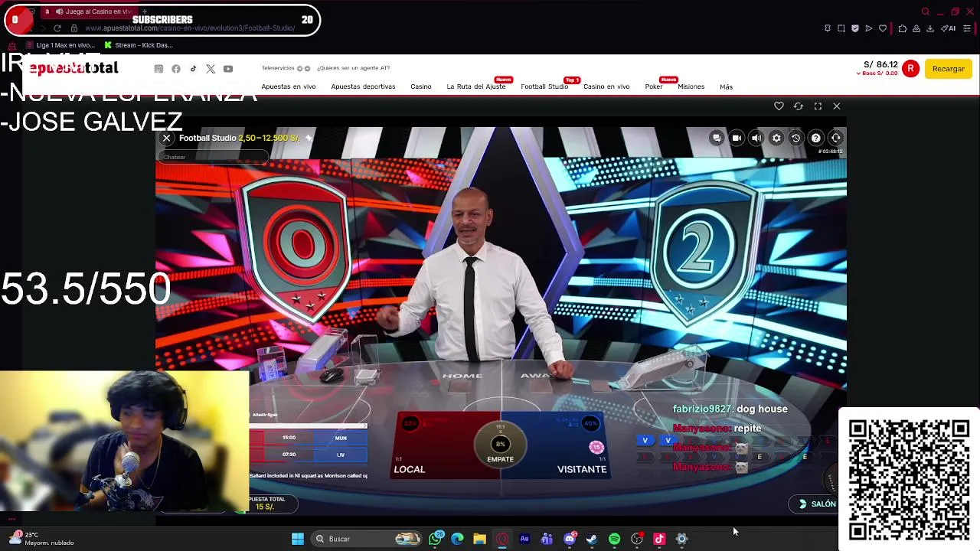Viewport: 980px width, 551px height.
Task: Open Casino en vivo menu
Action: (606, 86)
